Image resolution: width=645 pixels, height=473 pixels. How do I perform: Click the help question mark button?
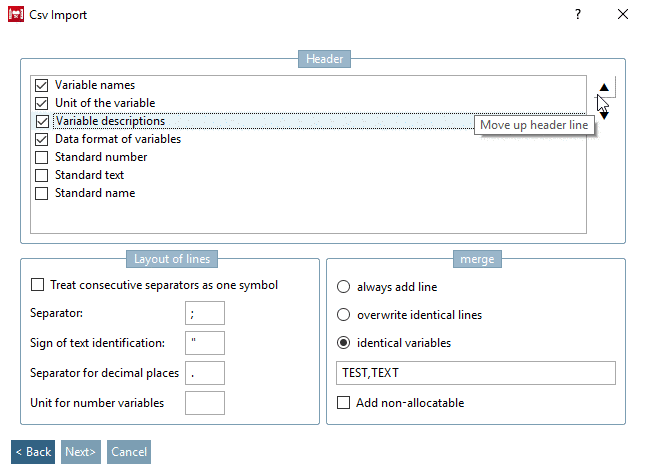tap(578, 15)
